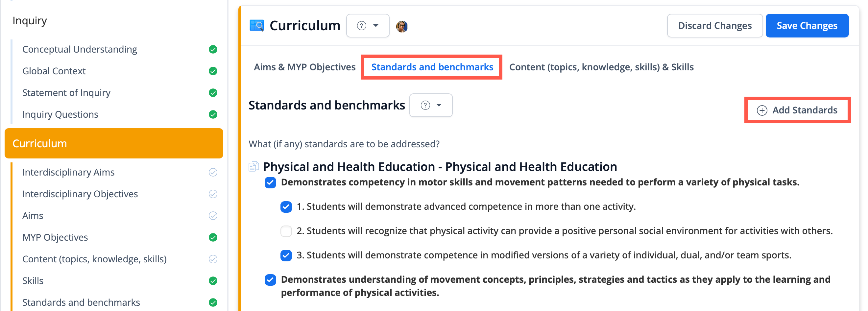Check benchmark 2 about positive social environment

point(286,231)
